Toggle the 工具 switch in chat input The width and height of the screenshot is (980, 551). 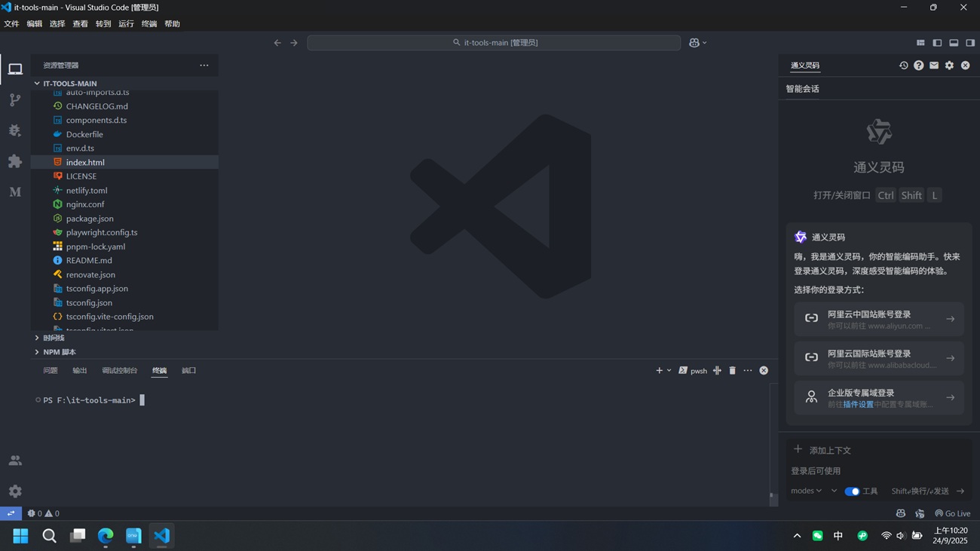852,491
